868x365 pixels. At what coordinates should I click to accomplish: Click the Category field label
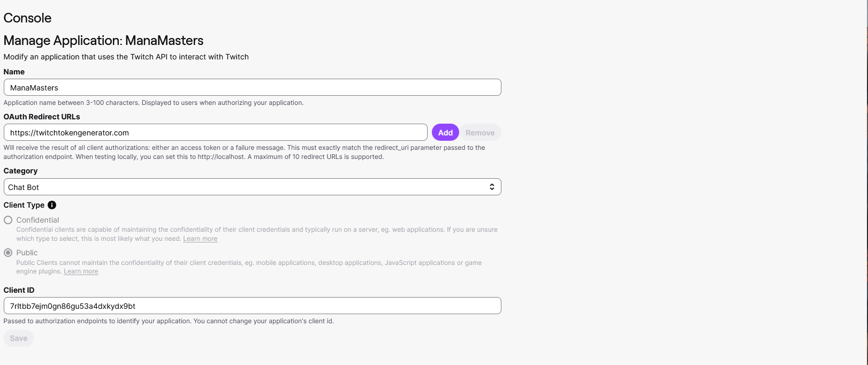20,171
